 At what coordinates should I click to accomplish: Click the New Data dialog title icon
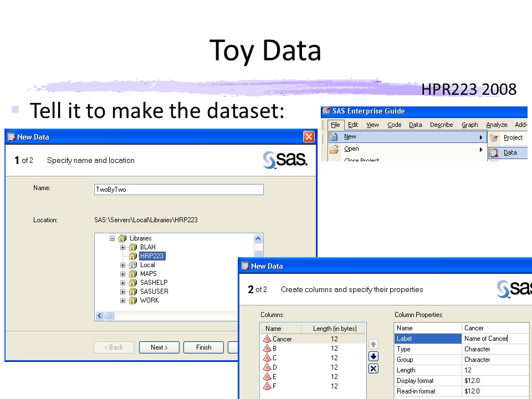coord(11,137)
